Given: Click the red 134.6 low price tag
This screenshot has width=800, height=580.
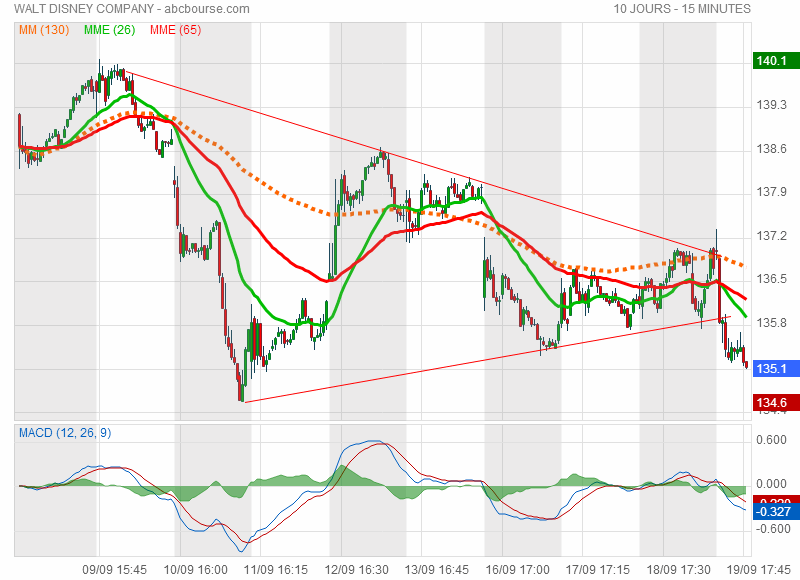Looking at the screenshot, I should [776, 402].
